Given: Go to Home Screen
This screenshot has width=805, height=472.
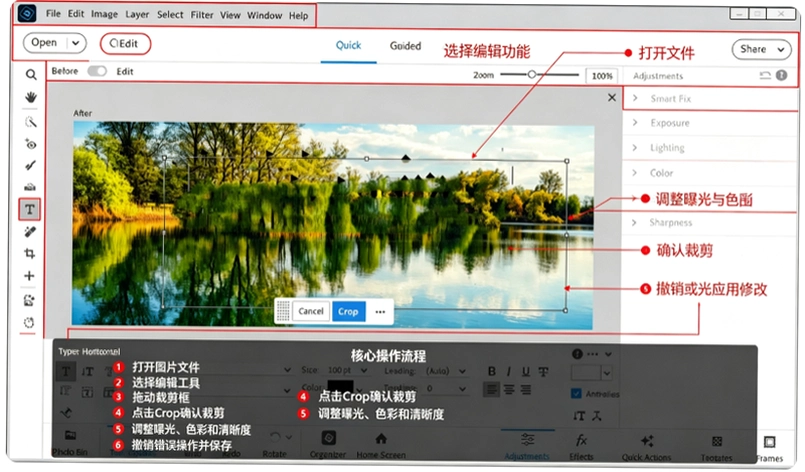Looking at the screenshot, I should click(381, 446).
